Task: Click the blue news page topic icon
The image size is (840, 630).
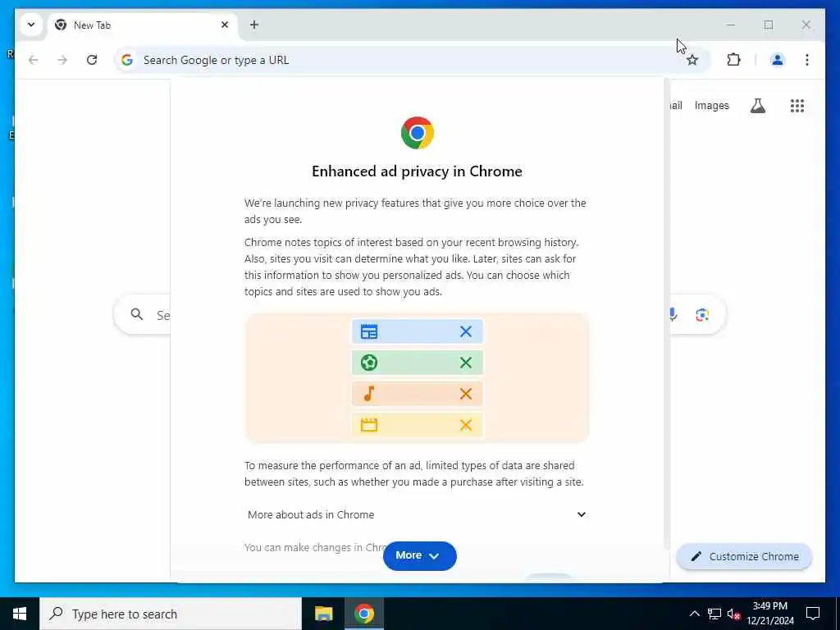Action: click(369, 331)
